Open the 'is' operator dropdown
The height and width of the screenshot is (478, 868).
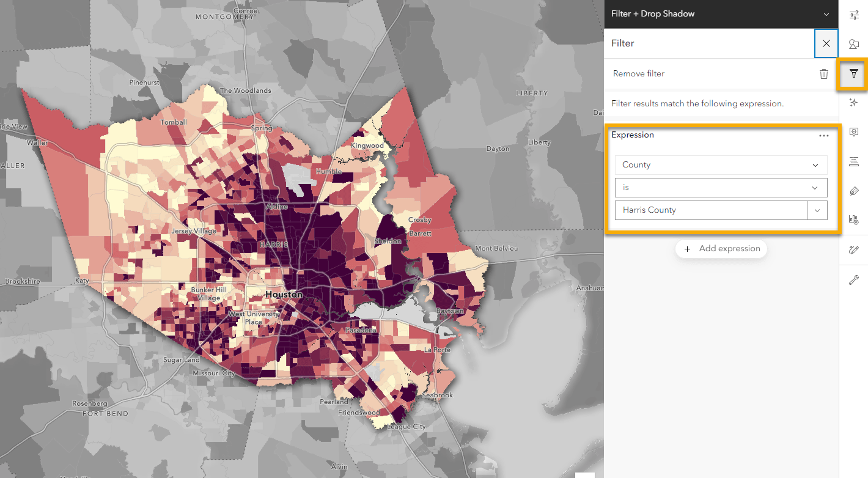721,188
